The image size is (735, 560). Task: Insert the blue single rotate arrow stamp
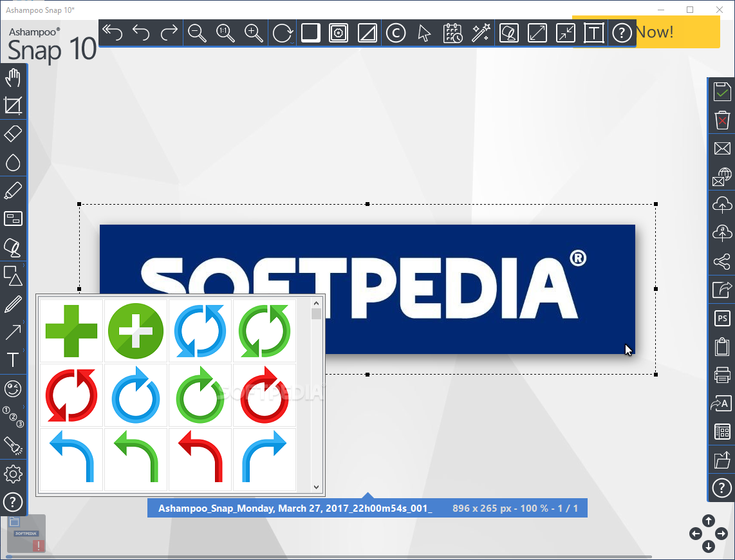tap(135, 395)
